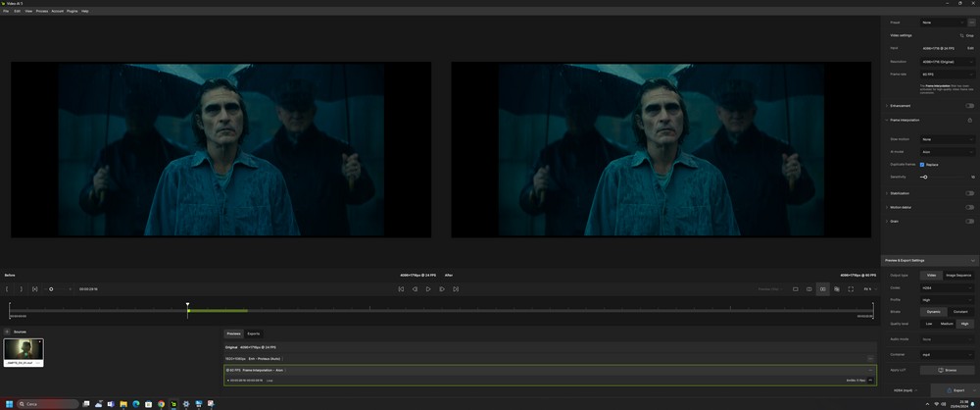Switch to the Exports tab
Screen dimensions: 980x410
[253, 333]
